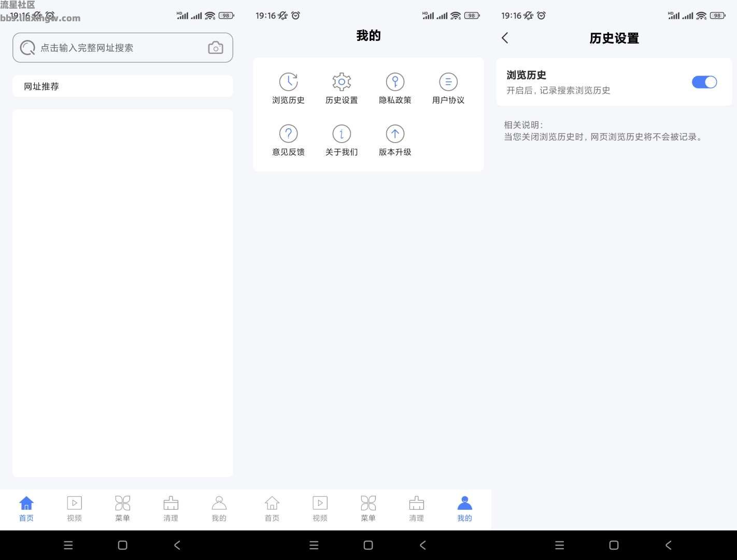Open 菜单 tab in left screen
The width and height of the screenshot is (737, 560).
[123, 509]
